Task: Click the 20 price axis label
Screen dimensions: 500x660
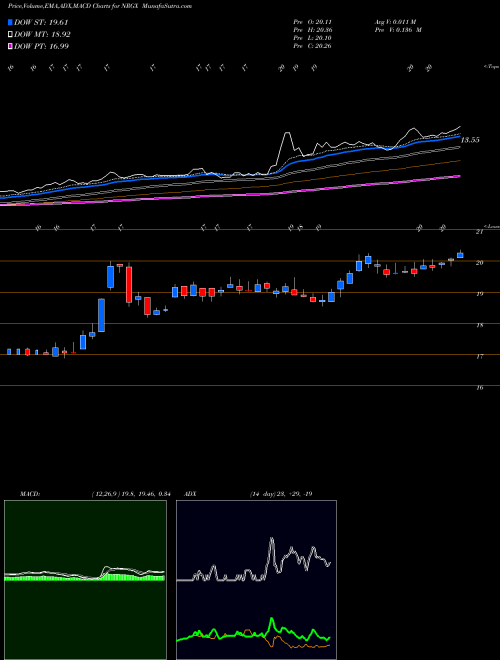Action: pos(479,263)
